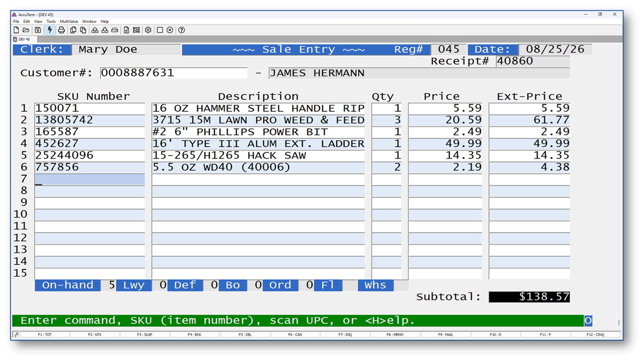The image size is (644, 361).
Task: Click the Ext-Price value 61.77
Action: pyautogui.click(x=529, y=120)
